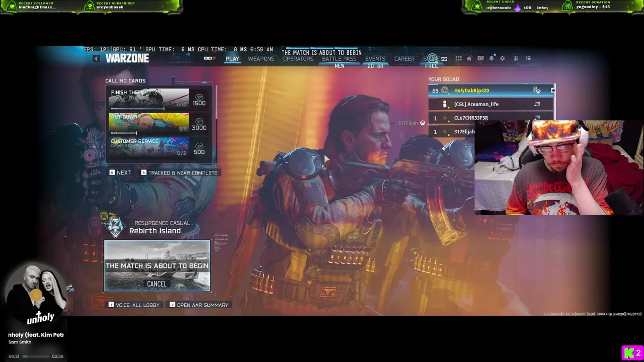Select the BO7 game switcher icon
This screenshot has height=362, width=644.
click(x=210, y=59)
